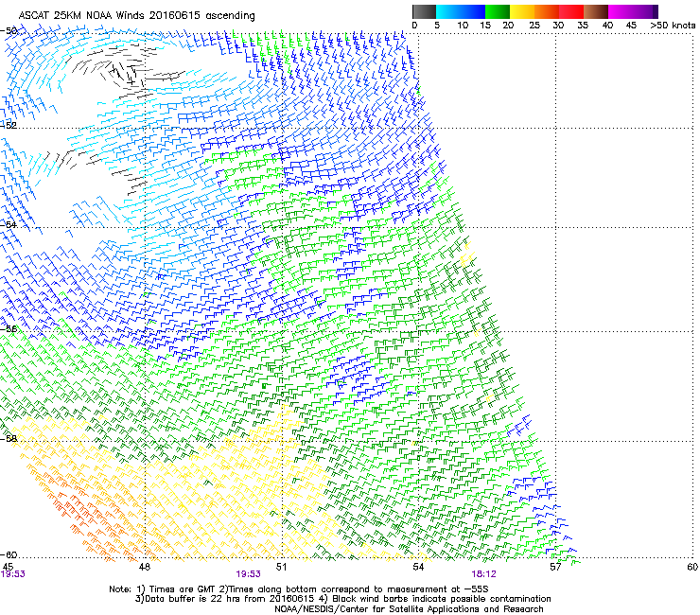
Task: Select the '-52' latitude axis label
Action: click(9, 126)
